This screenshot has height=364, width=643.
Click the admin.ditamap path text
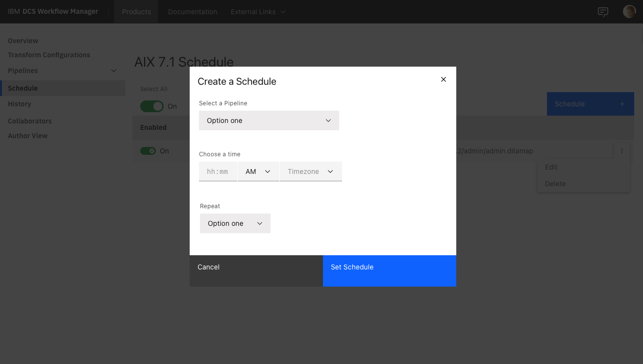click(x=495, y=151)
